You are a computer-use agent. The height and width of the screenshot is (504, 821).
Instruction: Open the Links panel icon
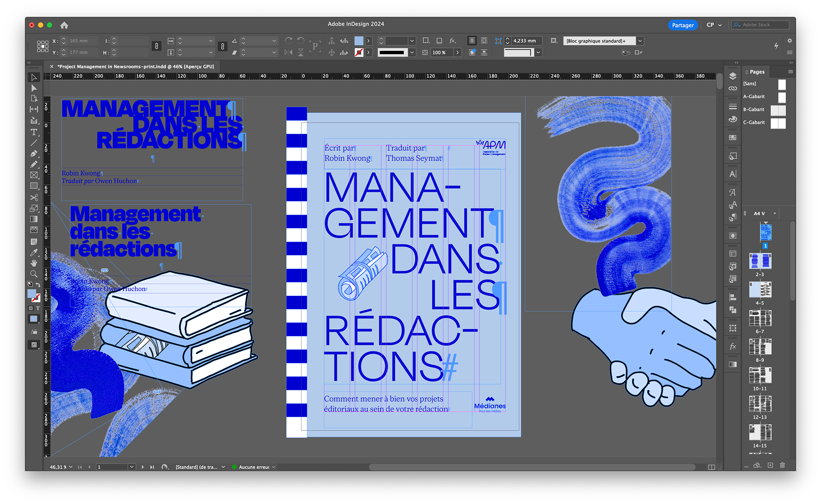click(x=732, y=88)
